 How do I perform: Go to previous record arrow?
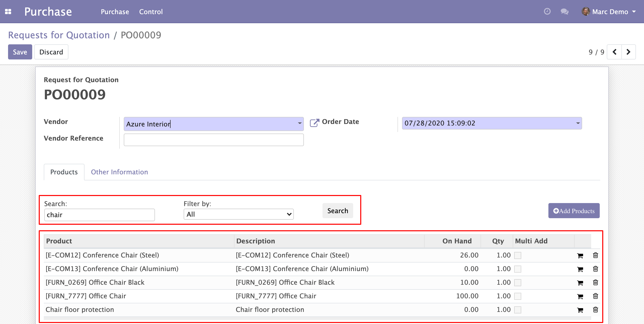(614, 52)
